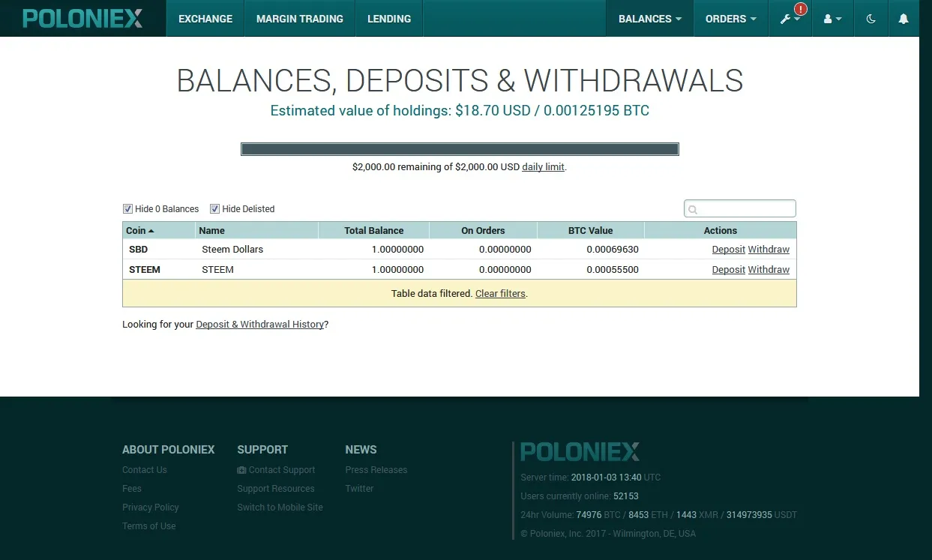The image size is (932, 560).
Task: Open the Support Resources footer link
Action: coord(276,489)
